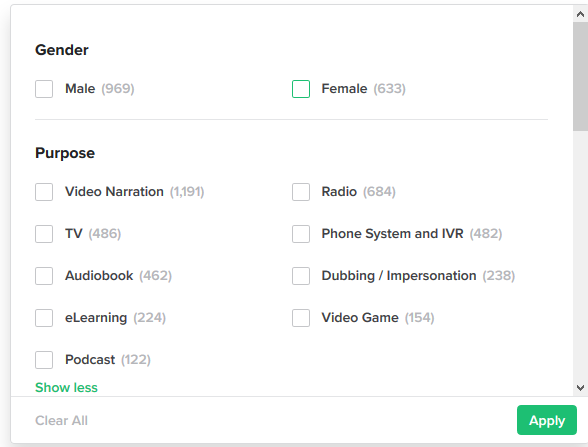This screenshot has width=588, height=447.
Task: Clear all filters with Clear All
Action: [x=62, y=420]
